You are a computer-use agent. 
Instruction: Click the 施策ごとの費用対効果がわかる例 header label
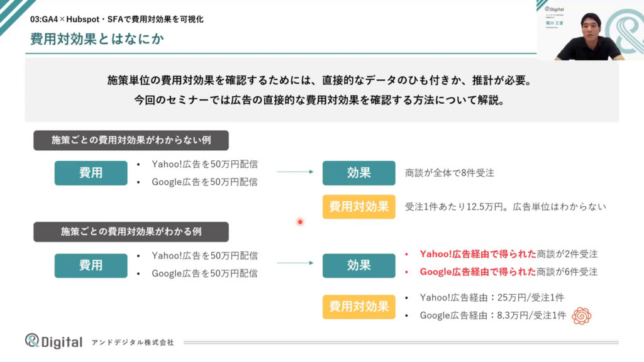pos(131,231)
